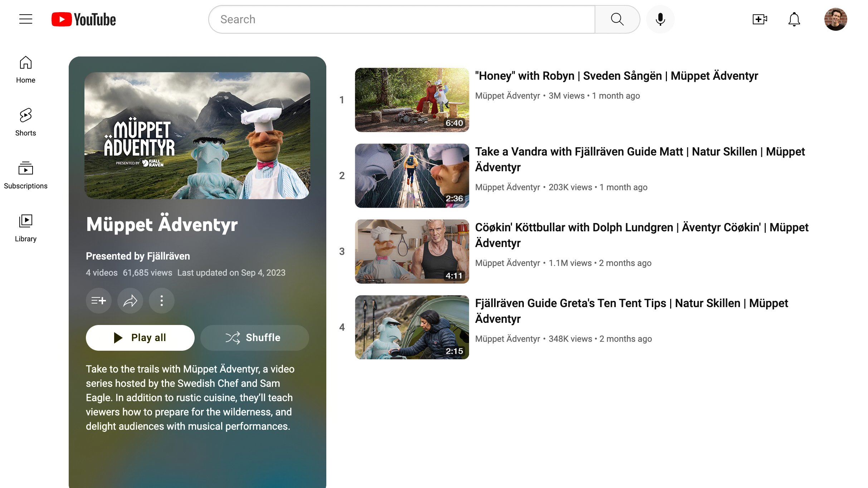Open the Greta's Ten Tent Tips thumbnail
The image size is (868, 488).
pos(412,327)
